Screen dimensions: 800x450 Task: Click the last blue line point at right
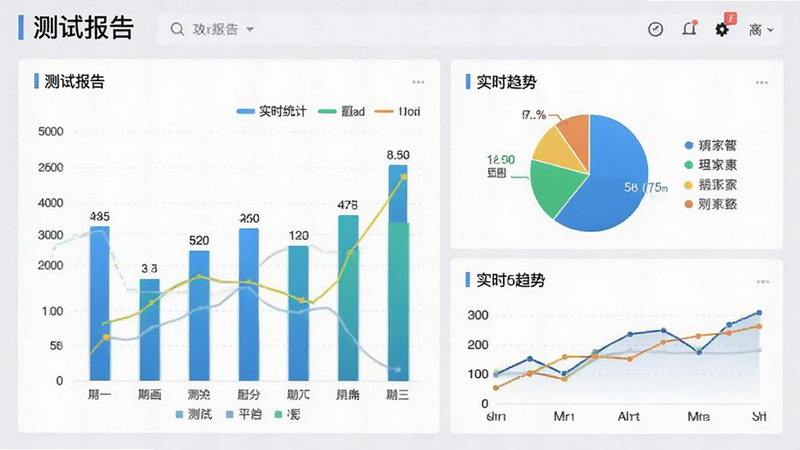pyautogui.click(x=759, y=313)
